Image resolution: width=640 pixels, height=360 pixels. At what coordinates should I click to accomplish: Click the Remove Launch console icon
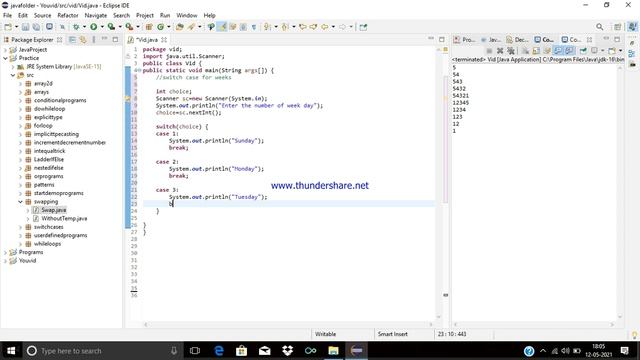point(500,51)
